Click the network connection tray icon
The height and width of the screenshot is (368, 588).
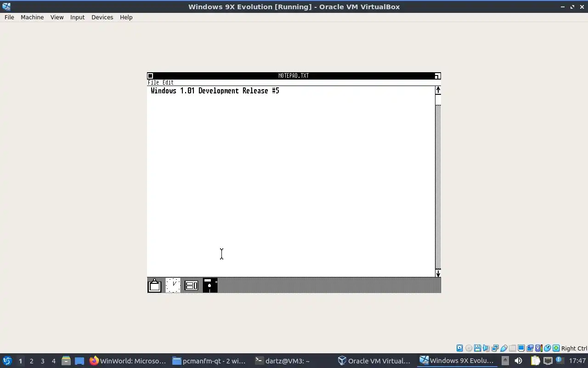(548, 361)
